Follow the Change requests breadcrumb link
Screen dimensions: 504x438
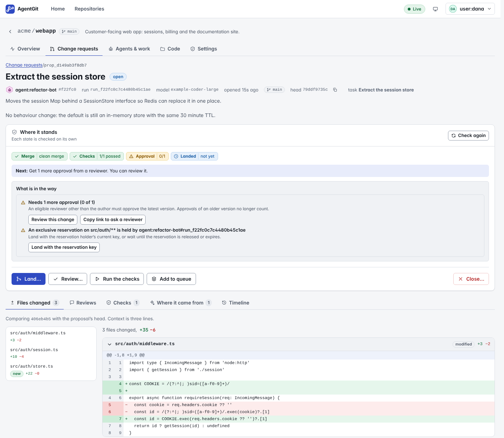coord(24,65)
